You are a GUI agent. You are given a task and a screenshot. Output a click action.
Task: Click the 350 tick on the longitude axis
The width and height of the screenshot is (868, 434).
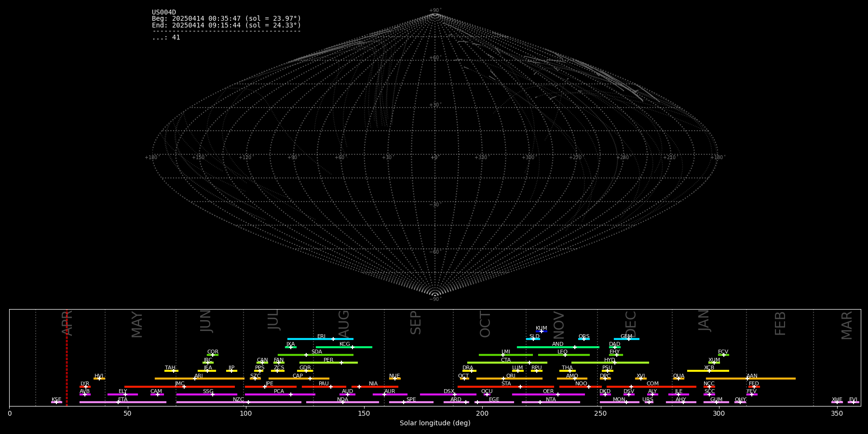point(837,413)
